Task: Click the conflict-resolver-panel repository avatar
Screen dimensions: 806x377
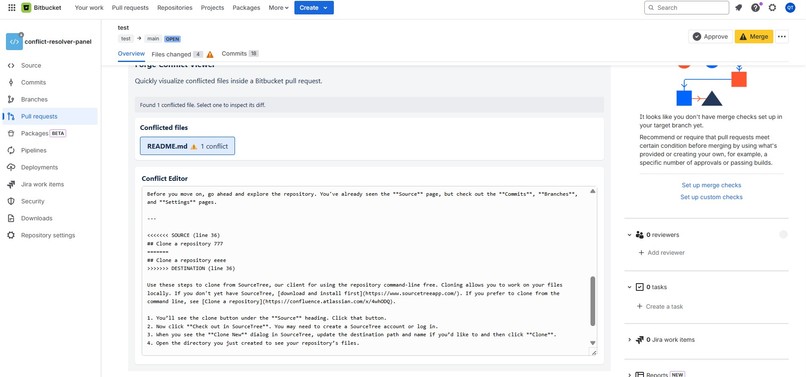Action: (14, 42)
